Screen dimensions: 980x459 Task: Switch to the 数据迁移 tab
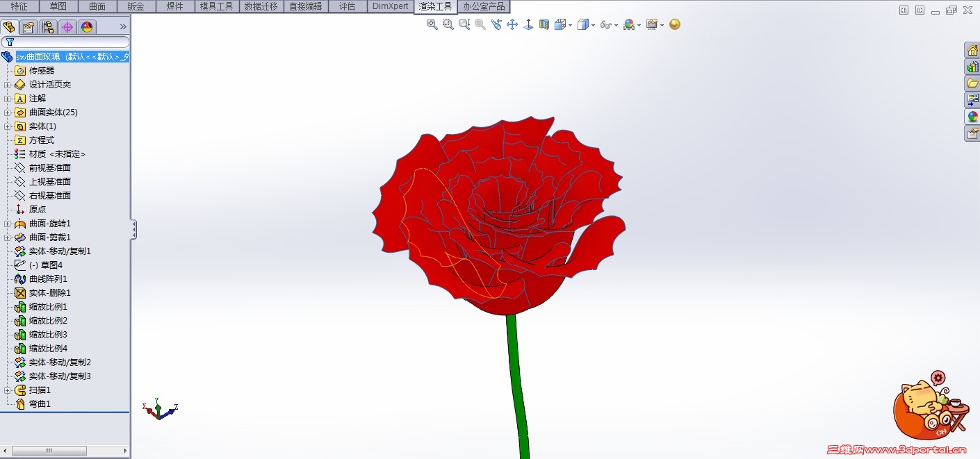click(261, 6)
